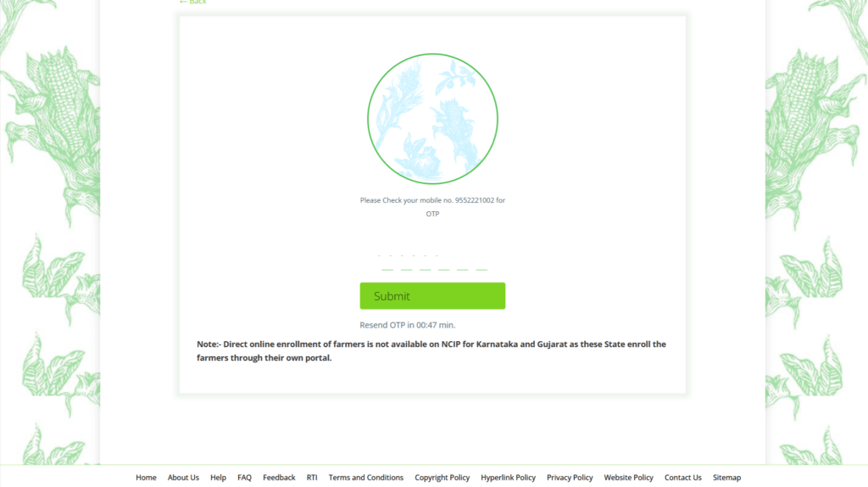Screen dimensions: 868x487
Task: Open the Help footer link
Action: 218,477
